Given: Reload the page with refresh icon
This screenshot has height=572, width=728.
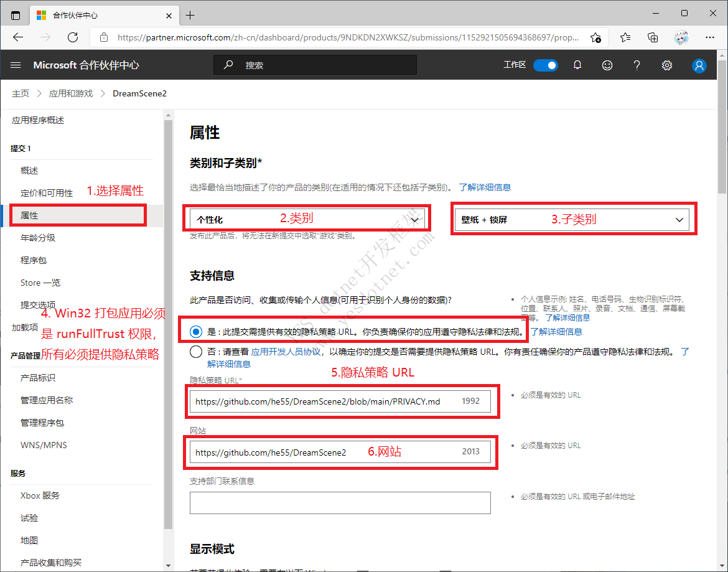Looking at the screenshot, I should pos(73,37).
